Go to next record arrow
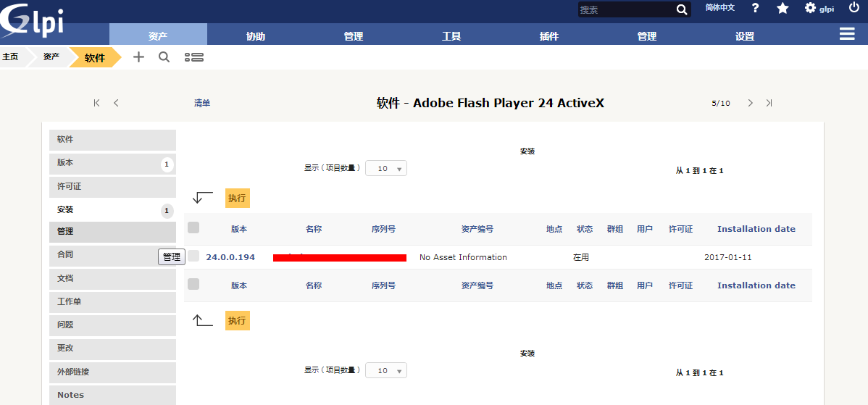Screen dimensions: 868x405 [750, 103]
